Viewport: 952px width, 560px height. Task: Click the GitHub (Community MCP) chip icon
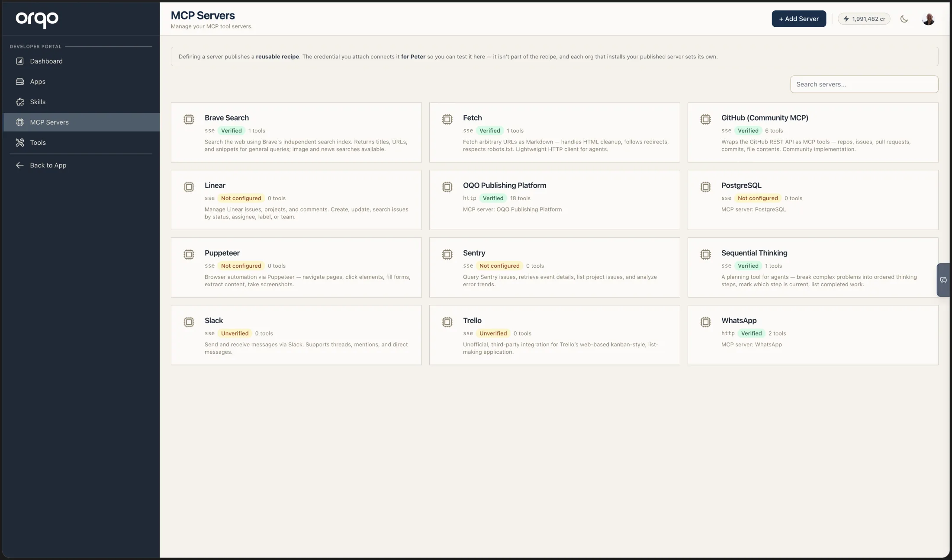(705, 119)
